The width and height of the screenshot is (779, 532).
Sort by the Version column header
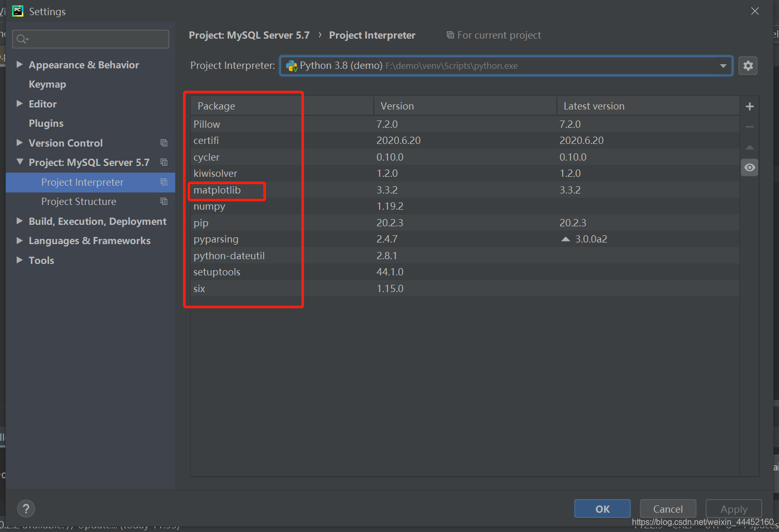[465, 106]
